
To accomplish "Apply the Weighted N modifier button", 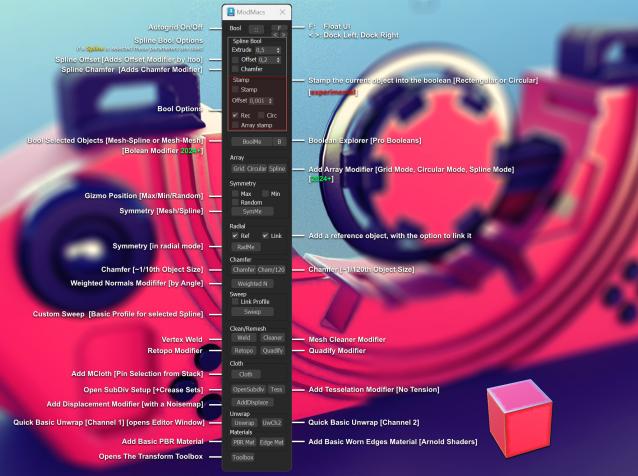I will (252, 284).
